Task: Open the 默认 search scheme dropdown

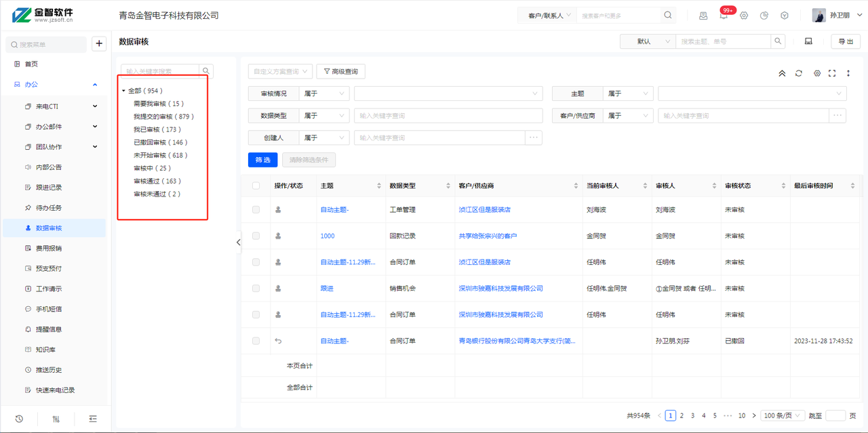Action: pos(648,41)
